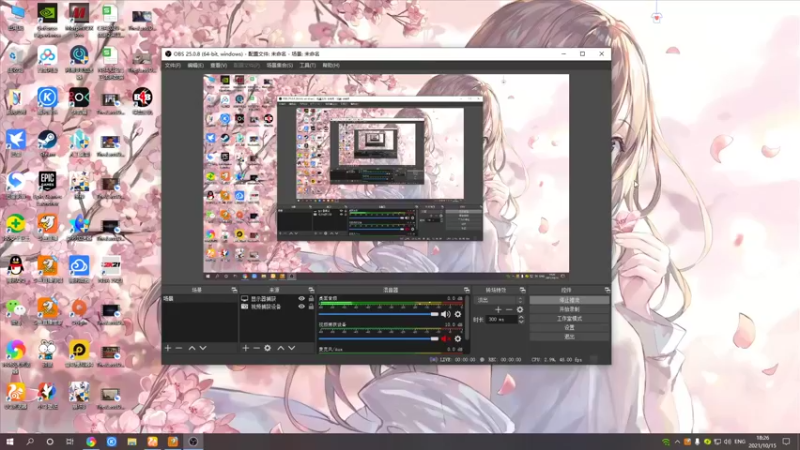Open the Edit menu in OBS
The height and width of the screenshot is (450, 800).
pyautogui.click(x=195, y=65)
